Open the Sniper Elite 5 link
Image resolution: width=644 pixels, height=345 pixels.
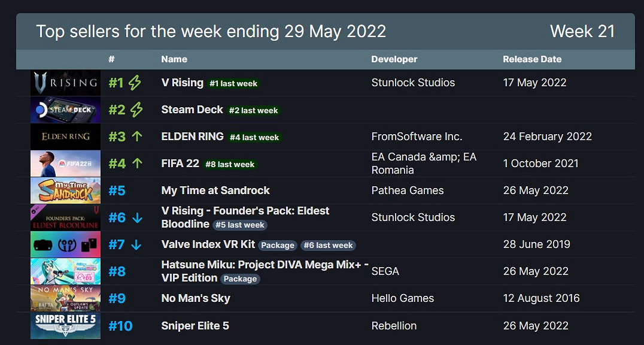click(x=195, y=326)
